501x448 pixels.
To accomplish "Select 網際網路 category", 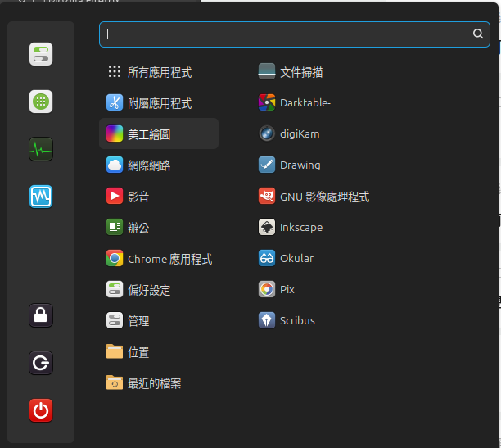I will point(159,165).
